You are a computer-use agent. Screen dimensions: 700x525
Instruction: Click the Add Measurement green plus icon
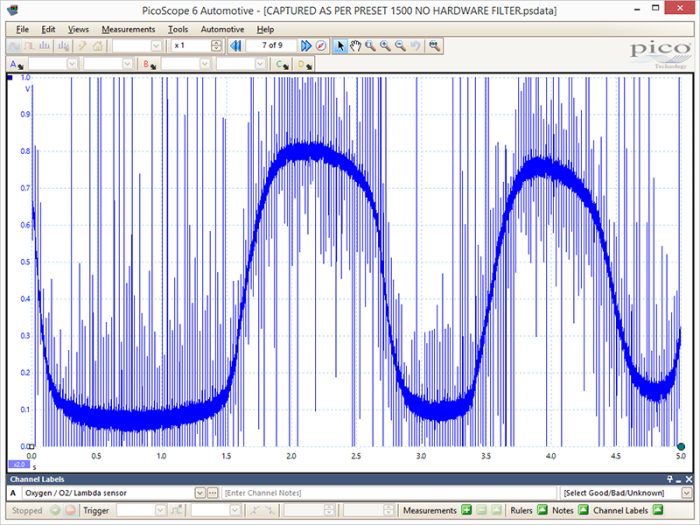coord(466,510)
